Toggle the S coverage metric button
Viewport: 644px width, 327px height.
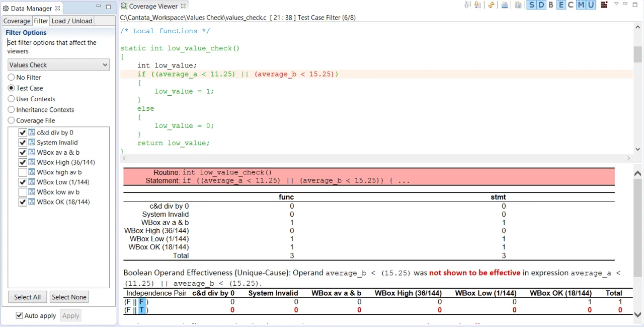pyautogui.click(x=531, y=5)
